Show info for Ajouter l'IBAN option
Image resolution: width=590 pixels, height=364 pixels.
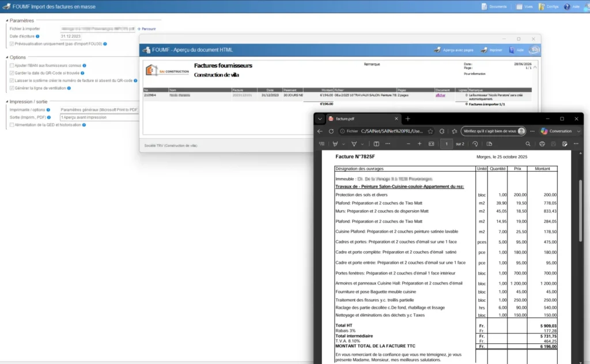tap(84, 66)
